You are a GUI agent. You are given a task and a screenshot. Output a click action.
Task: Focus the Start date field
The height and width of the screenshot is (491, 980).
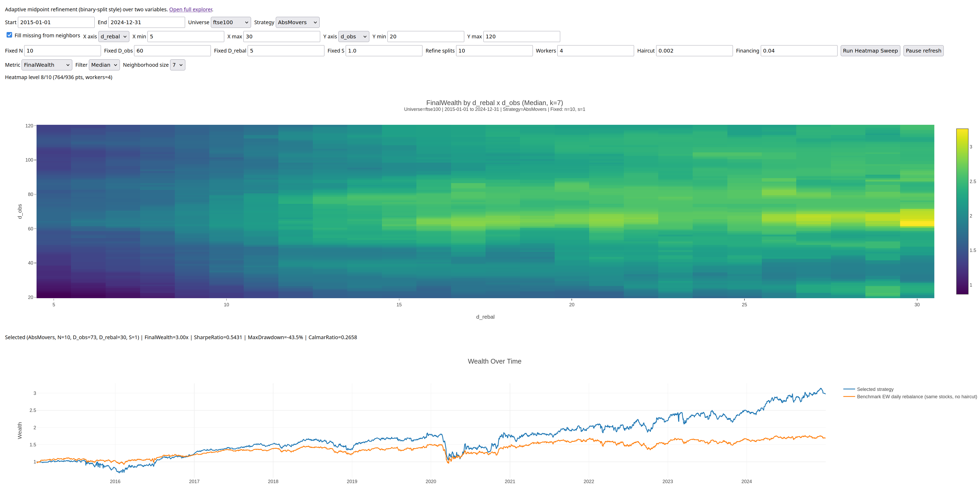(x=56, y=22)
